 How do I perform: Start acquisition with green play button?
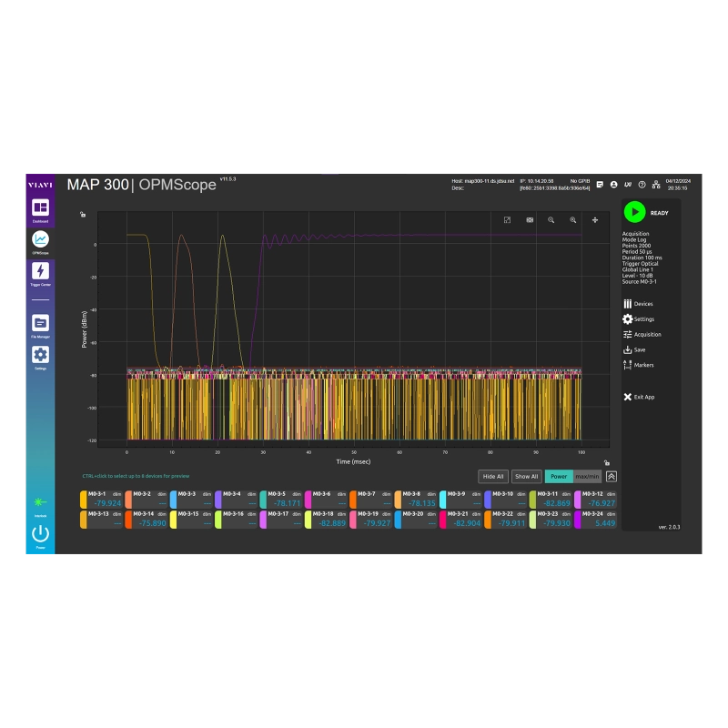(634, 212)
